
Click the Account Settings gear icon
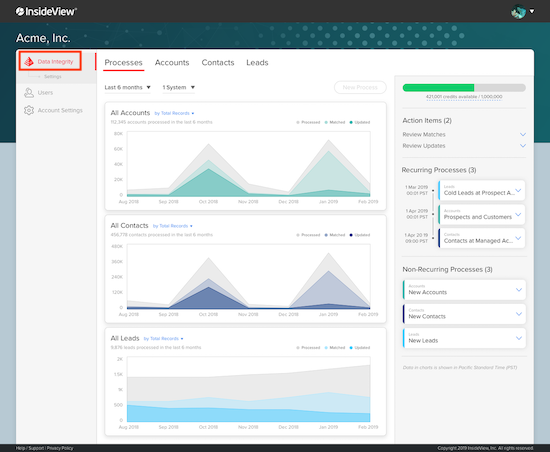point(29,110)
